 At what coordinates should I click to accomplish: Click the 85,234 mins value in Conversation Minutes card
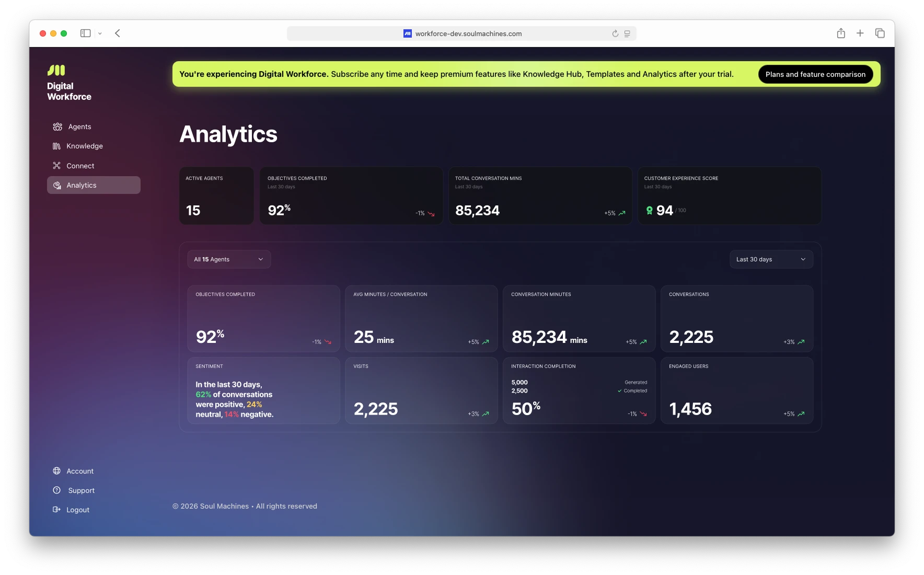pyautogui.click(x=549, y=337)
